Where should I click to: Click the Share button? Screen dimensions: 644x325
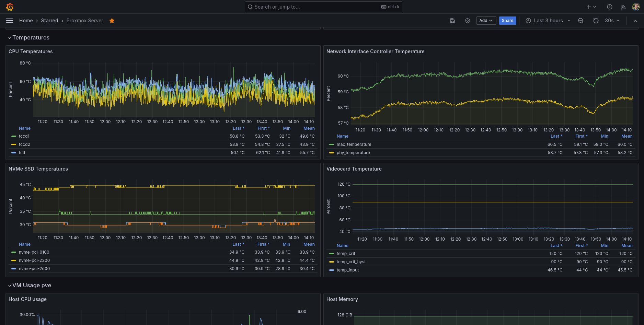507,21
